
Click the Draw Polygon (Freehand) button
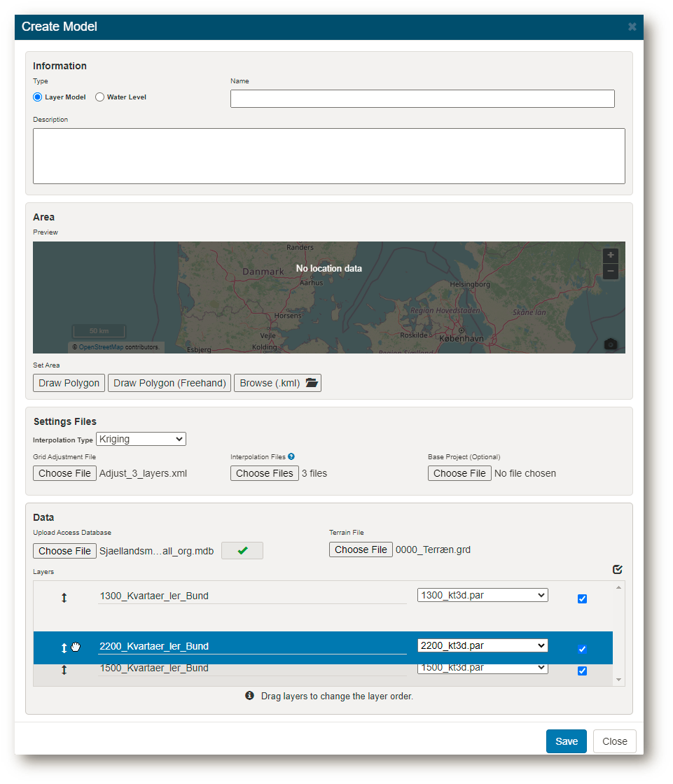[169, 383]
